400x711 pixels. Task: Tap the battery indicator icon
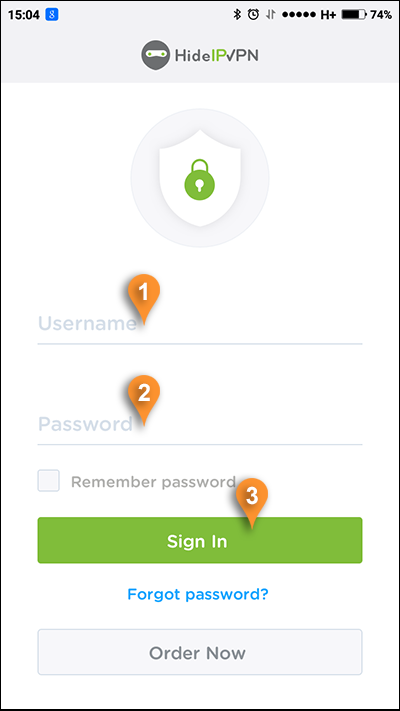(x=354, y=15)
